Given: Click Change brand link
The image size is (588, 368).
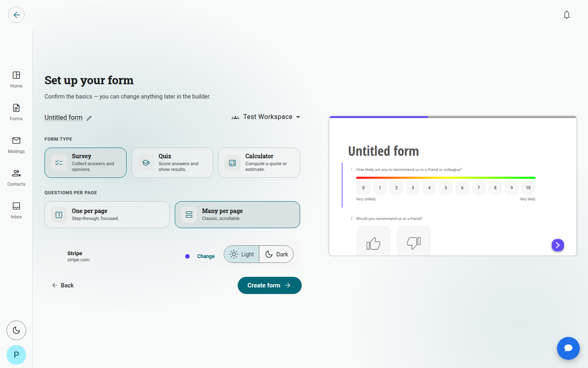Looking at the screenshot, I should [x=206, y=256].
